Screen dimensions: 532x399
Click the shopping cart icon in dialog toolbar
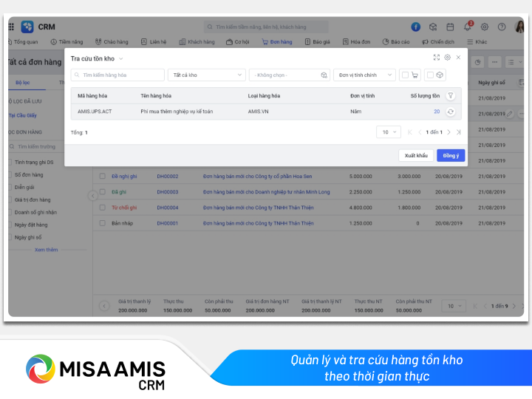415,75
